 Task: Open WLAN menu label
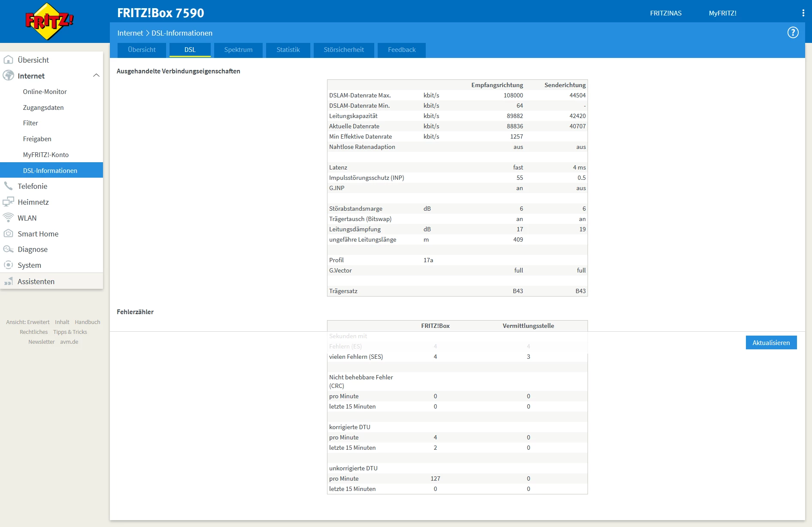coord(27,218)
